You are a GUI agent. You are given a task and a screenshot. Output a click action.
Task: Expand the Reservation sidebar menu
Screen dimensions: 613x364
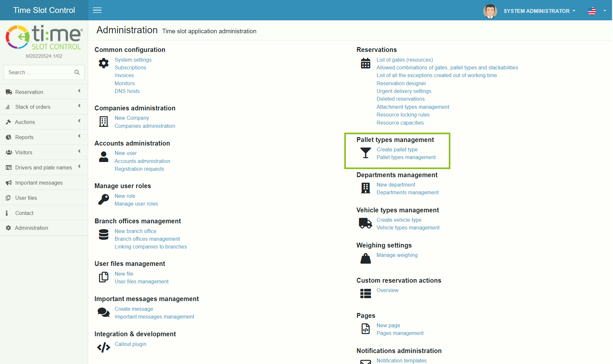coord(44,92)
